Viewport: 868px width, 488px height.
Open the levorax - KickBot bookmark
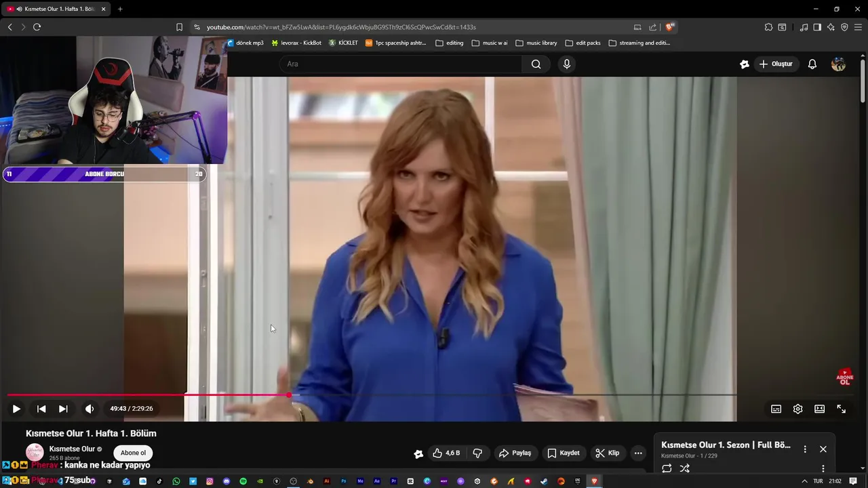[296, 43]
